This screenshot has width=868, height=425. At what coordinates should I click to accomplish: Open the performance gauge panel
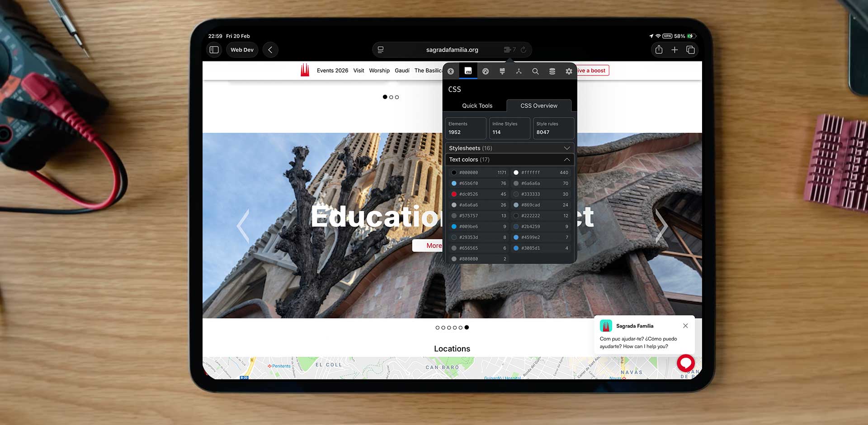486,71
